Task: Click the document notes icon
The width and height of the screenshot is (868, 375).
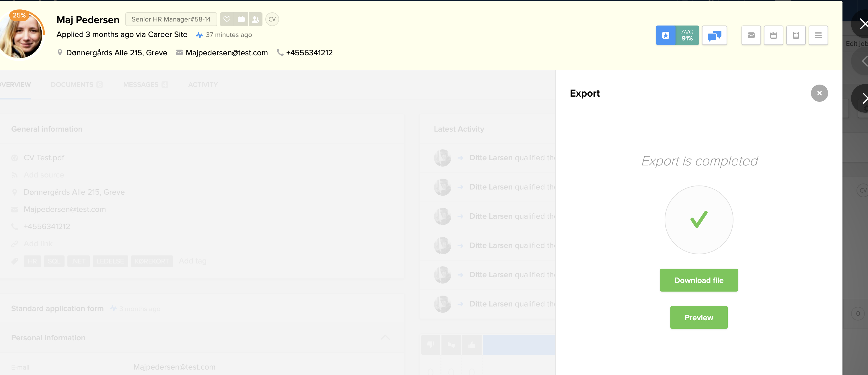Action: click(795, 35)
